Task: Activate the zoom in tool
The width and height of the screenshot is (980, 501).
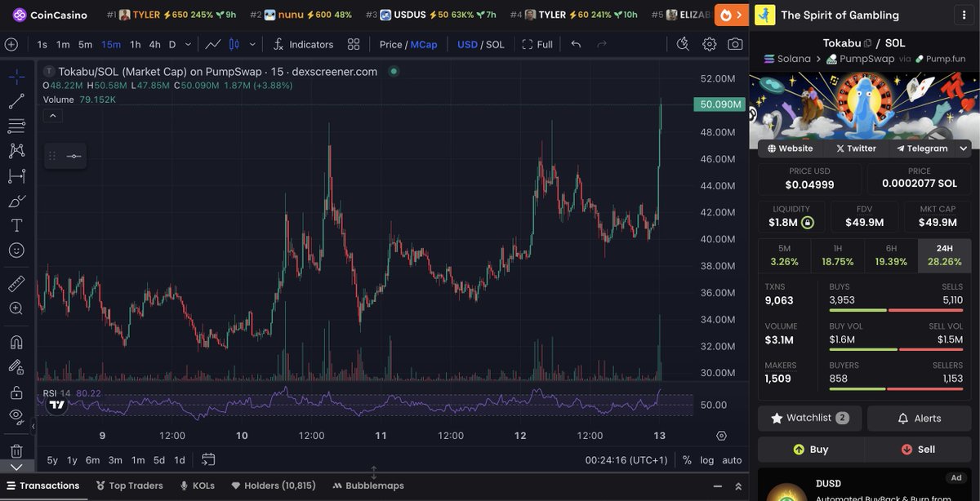Action: pyautogui.click(x=16, y=308)
